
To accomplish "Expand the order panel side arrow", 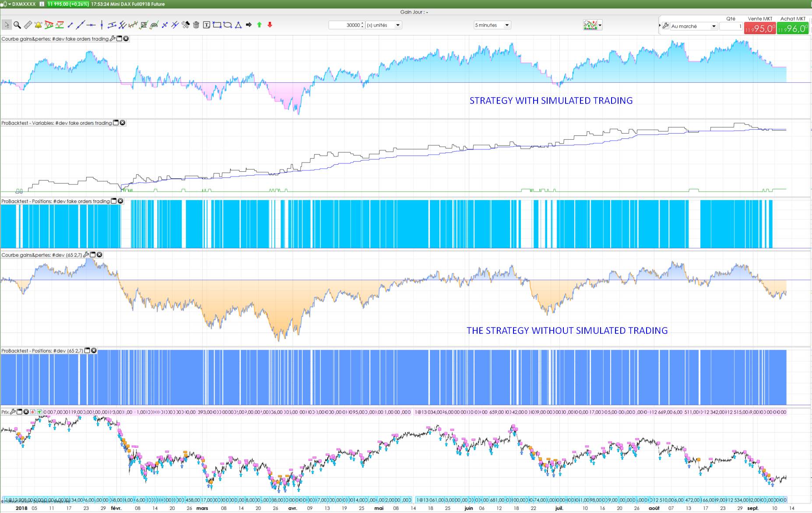I will pyautogui.click(x=660, y=26).
